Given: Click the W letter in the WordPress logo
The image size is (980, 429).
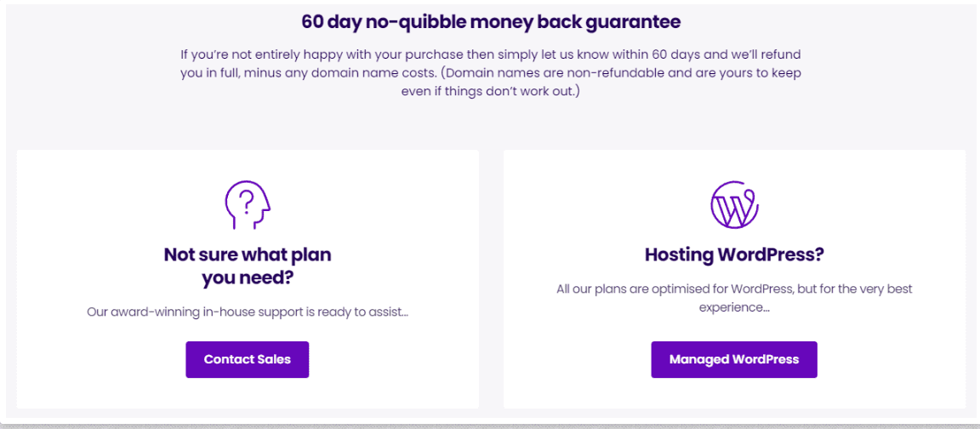Looking at the screenshot, I should pyautogui.click(x=732, y=210).
